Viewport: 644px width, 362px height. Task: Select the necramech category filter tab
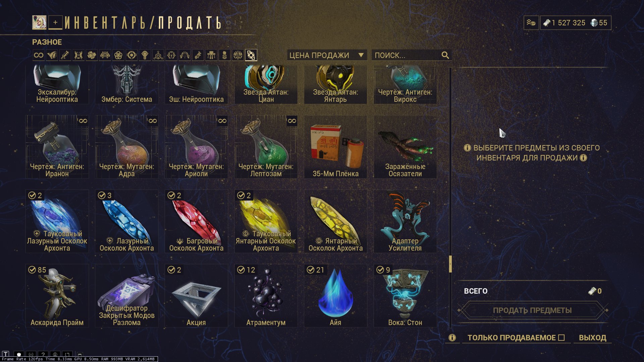tap(211, 55)
